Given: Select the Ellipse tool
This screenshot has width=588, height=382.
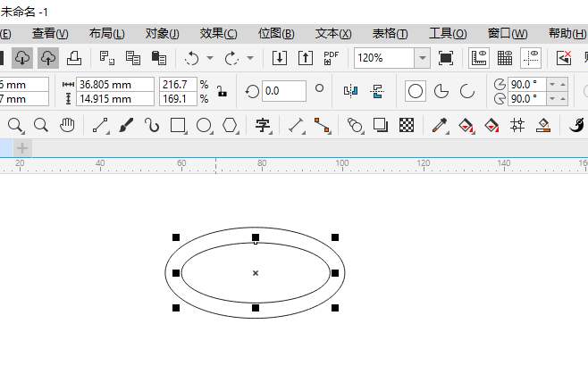Looking at the screenshot, I should [x=205, y=126].
